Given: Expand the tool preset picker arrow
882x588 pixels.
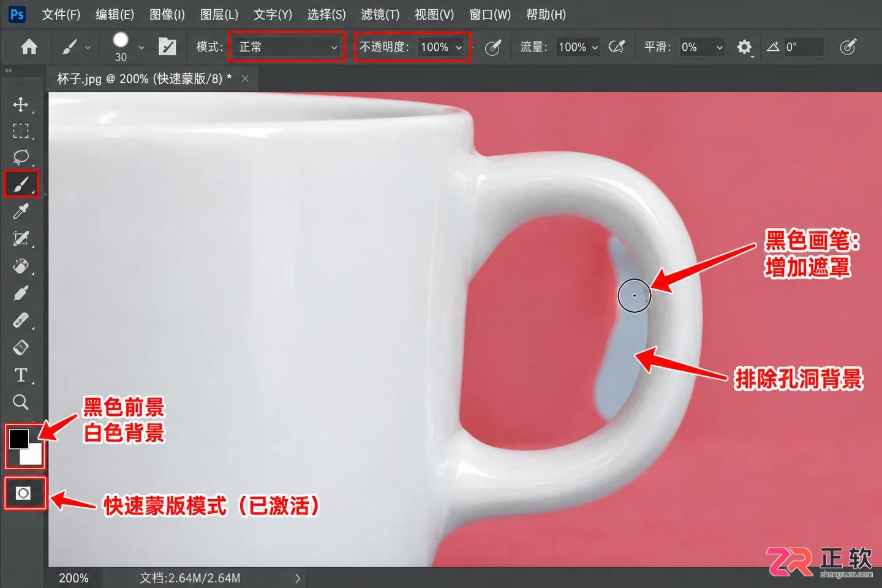Looking at the screenshot, I should pos(88,47).
